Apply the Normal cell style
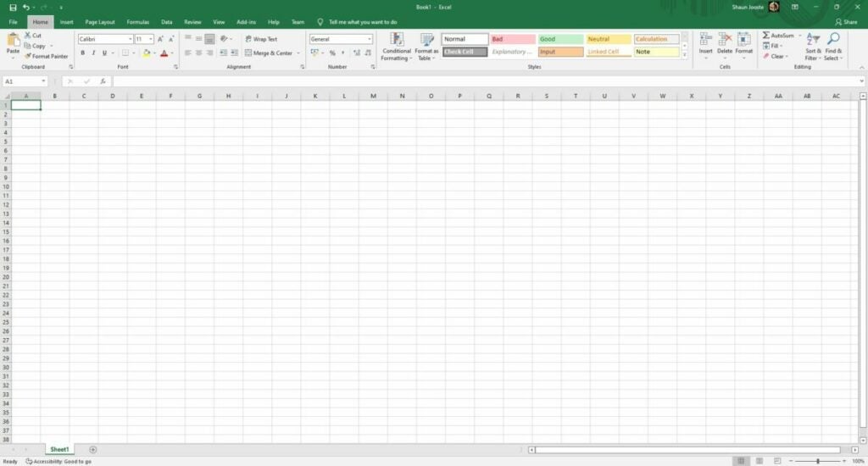 click(x=465, y=39)
